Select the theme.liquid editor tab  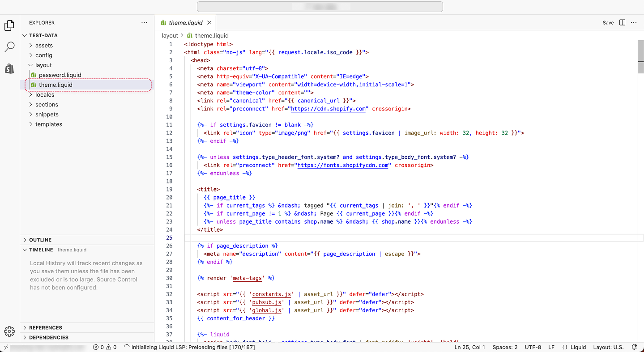(x=185, y=23)
